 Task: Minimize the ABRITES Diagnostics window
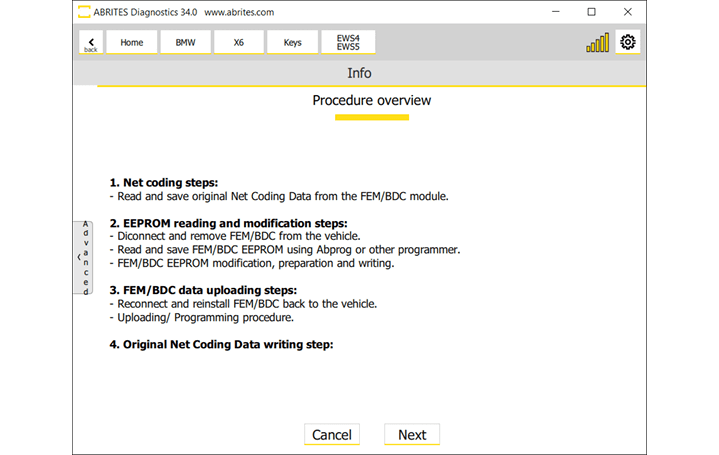coord(554,12)
